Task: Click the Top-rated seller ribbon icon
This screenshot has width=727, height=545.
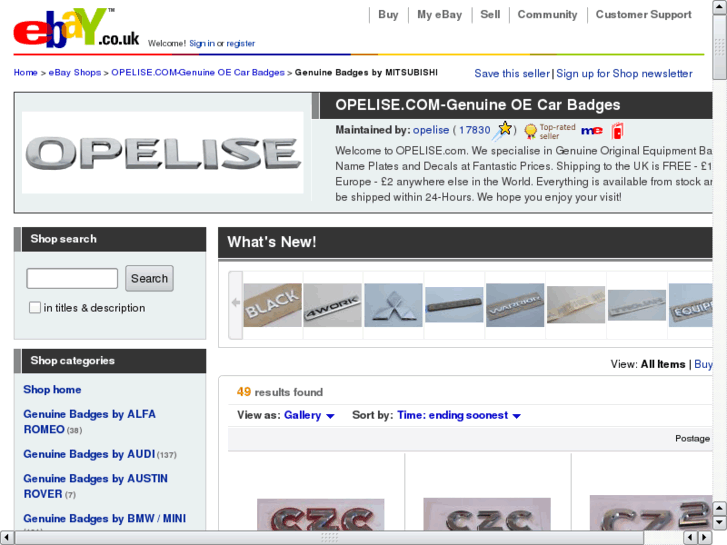Action: (530, 131)
